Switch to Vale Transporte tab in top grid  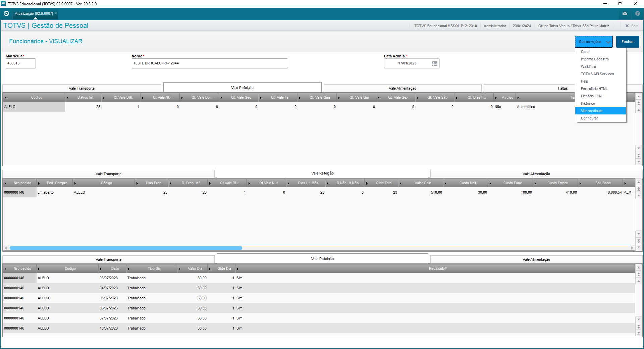point(82,88)
